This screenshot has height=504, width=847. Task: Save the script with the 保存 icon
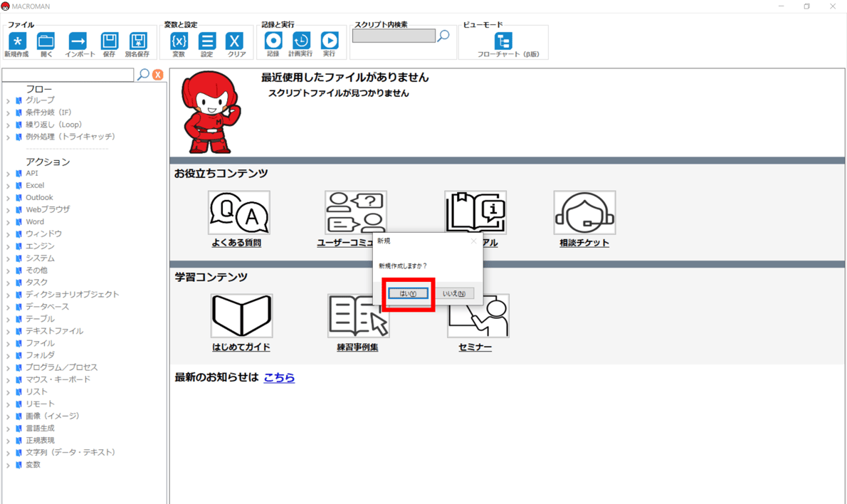(x=109, y=41)
